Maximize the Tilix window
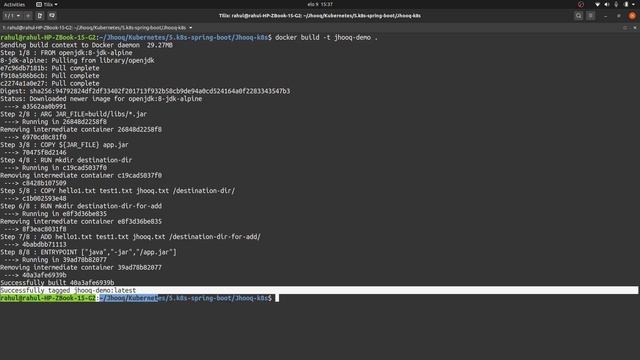Image resolution: width=640 pixels, height=360 pixels. pos(619,16)
